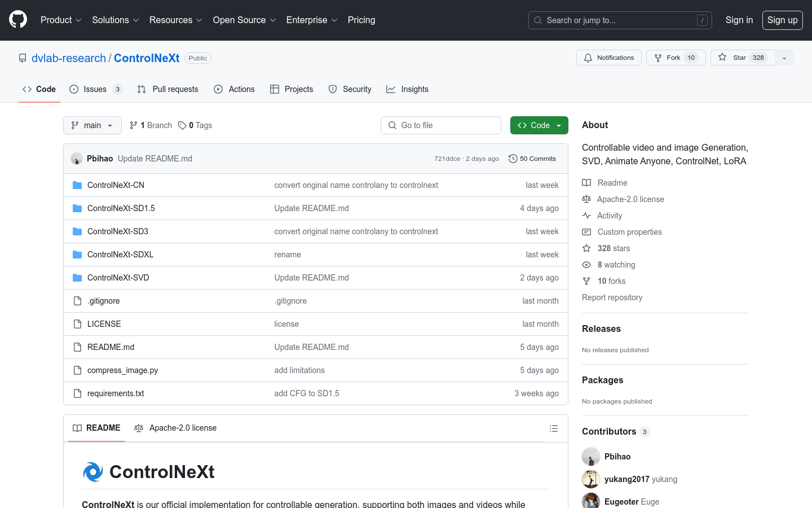Click the GitHub logo icon
Image resolution: width=812 pixels, height=508 pixels.
click(18, 20)
